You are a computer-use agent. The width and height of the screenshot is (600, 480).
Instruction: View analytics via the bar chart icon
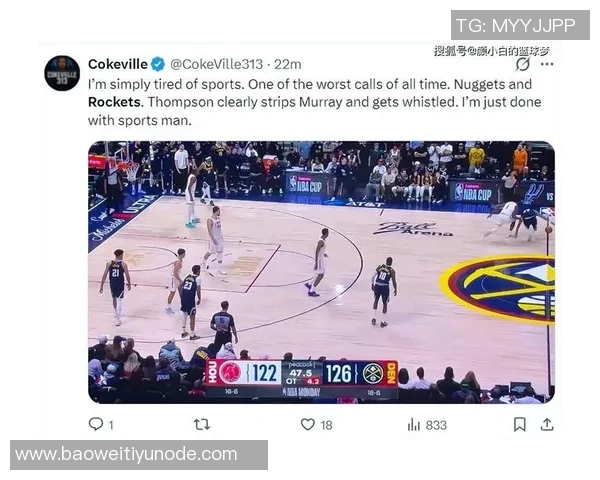414,424
